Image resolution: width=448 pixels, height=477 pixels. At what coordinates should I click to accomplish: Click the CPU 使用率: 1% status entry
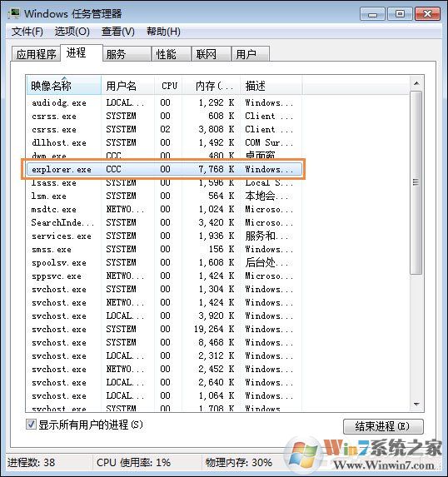(133, 463)
